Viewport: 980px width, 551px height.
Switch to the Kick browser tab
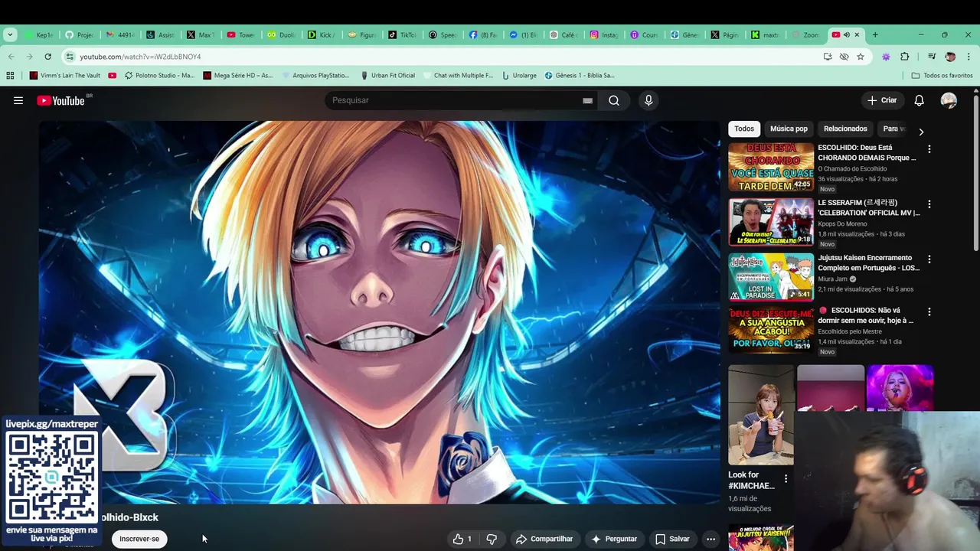click(x=321, y=34)
